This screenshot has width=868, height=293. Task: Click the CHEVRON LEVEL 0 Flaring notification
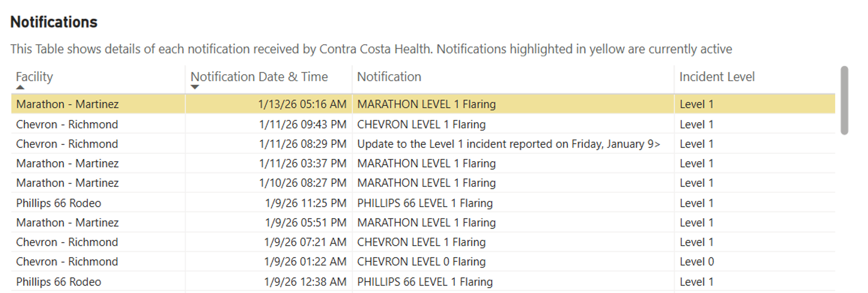coord(421,262)
